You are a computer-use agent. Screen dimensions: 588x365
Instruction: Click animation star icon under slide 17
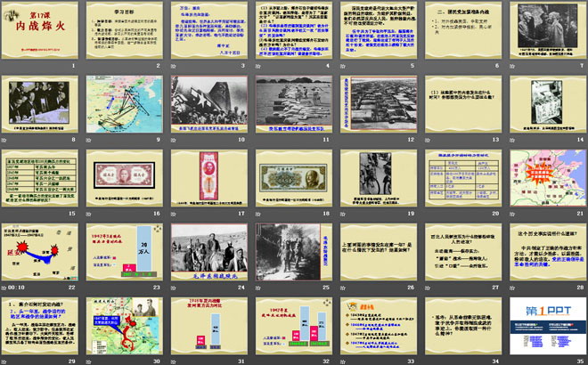click(173, 214)
